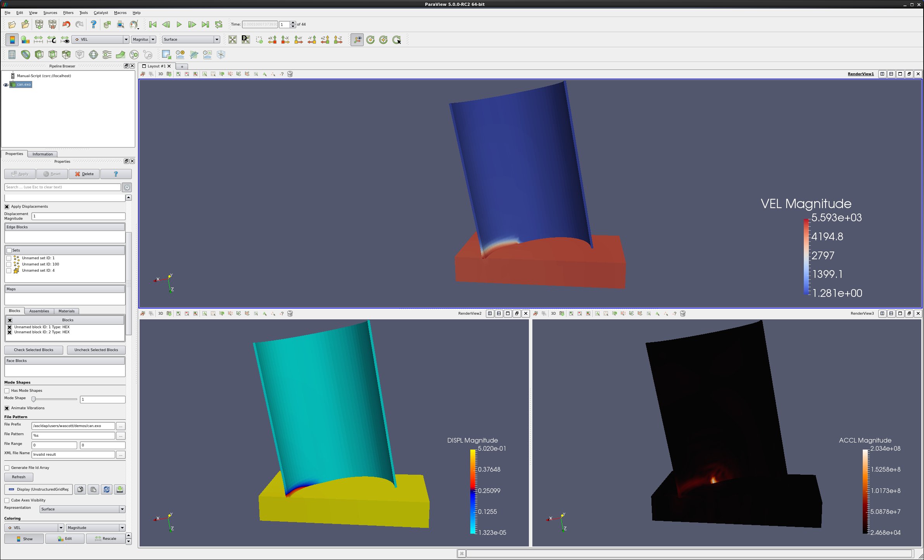
Task: Click Zoom to Box icon
Action: (259, 40)
